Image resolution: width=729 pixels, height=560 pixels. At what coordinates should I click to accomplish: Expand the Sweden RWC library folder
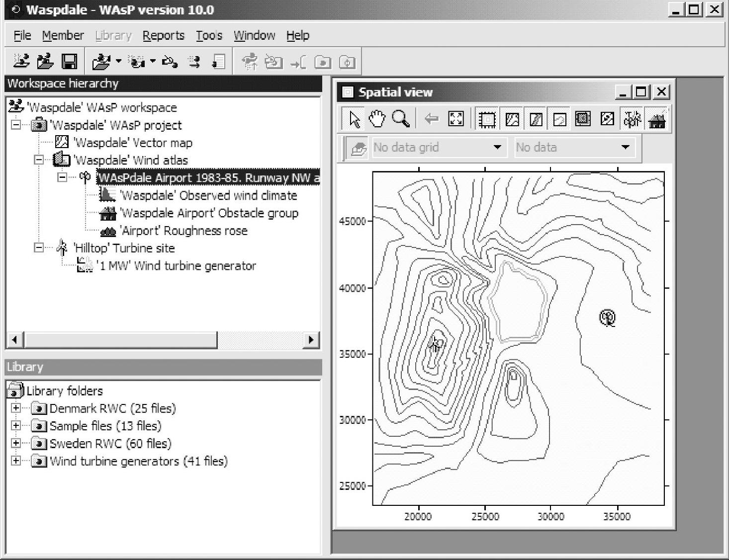point(16,443)
